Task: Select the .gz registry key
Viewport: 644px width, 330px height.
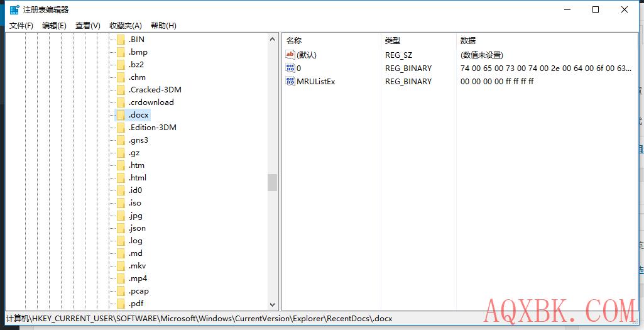Action: click(134, 153)
